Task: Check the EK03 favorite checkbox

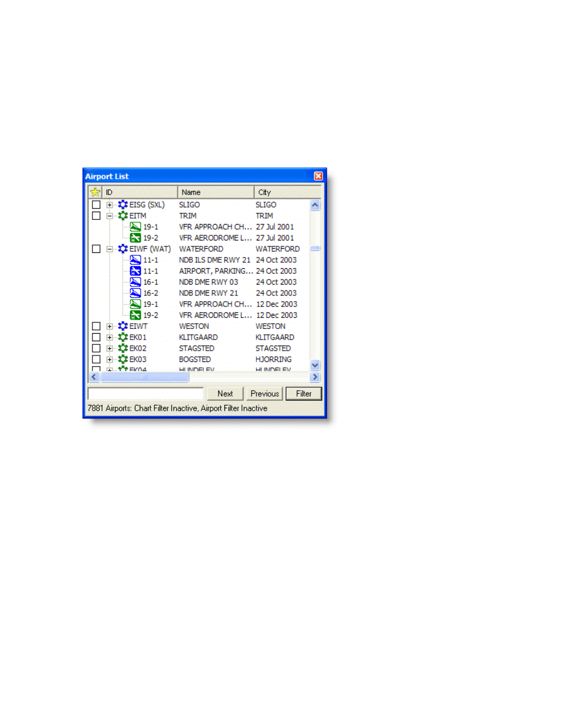Action: point(96,359)
